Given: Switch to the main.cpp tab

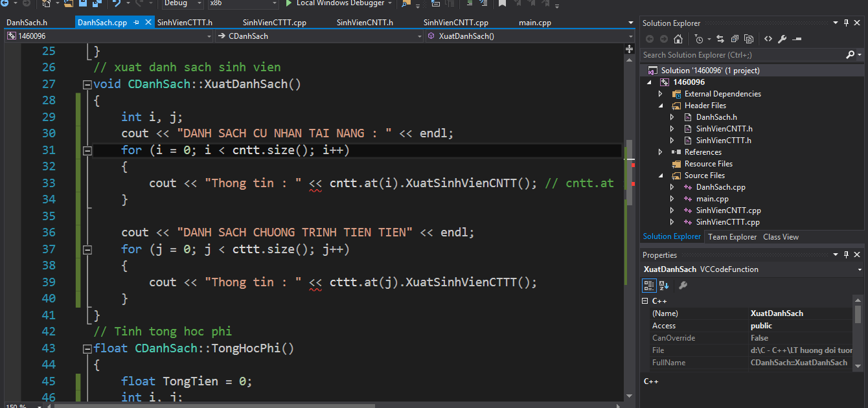Looking at the screenshot, I should click(535, 23).
